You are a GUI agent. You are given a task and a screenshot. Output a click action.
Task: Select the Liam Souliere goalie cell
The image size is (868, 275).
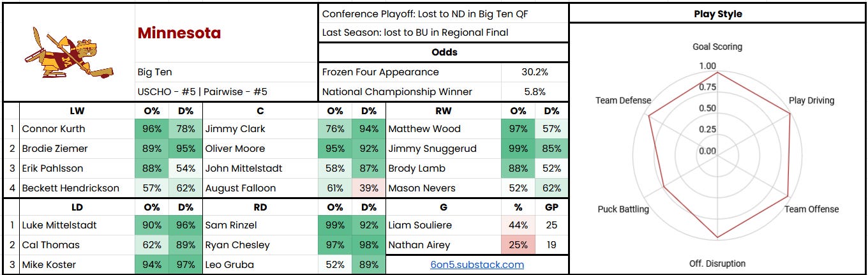coord(444,225)
